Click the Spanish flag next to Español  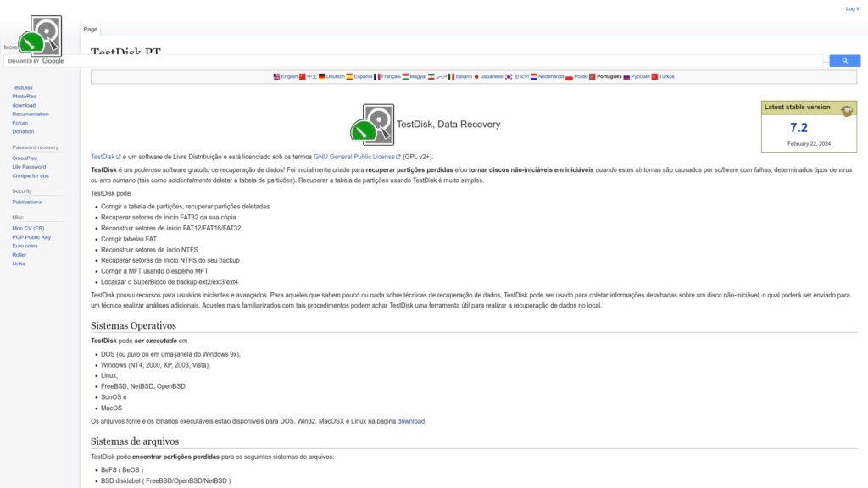[349, 77]
